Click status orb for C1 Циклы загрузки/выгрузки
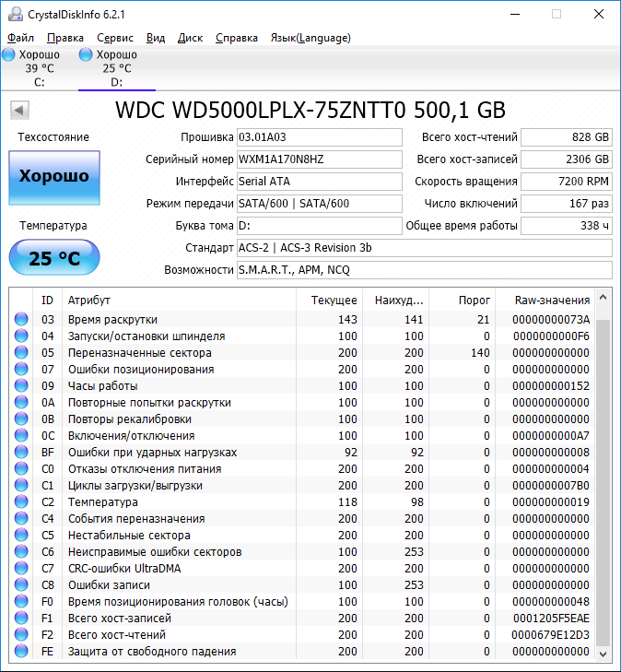 pos(21,485)
